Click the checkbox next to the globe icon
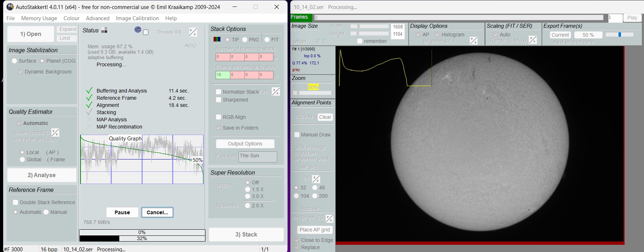The image size is (644, 252). 146,32
